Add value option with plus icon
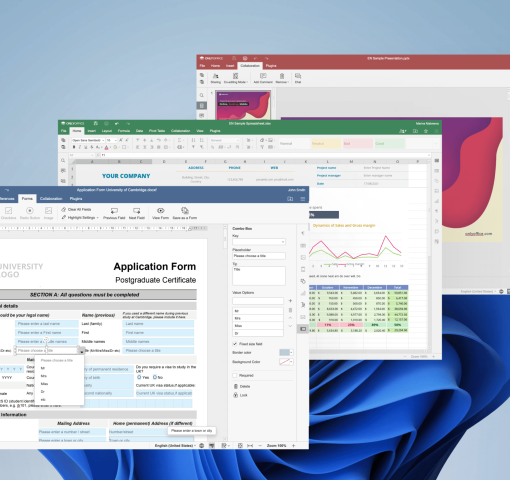Image resolution: width=510 pixels, height=480 pixels. (290, 301)
